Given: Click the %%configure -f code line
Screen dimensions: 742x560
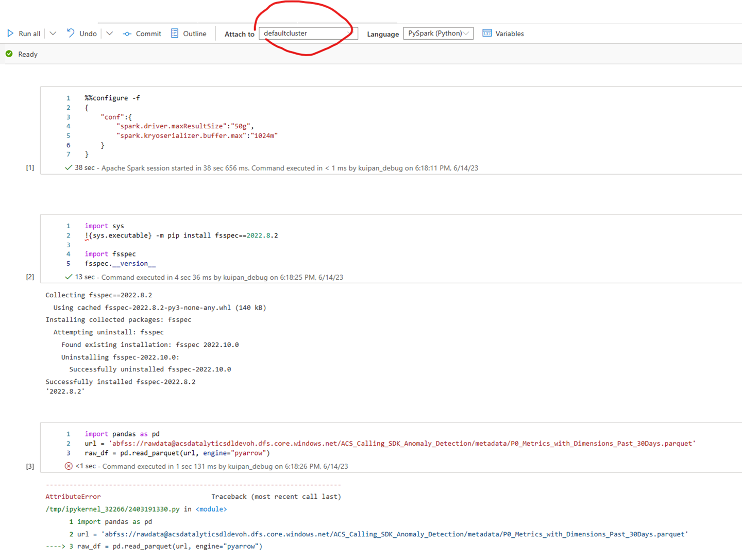Looking at the screenshot, I should 112,98.
